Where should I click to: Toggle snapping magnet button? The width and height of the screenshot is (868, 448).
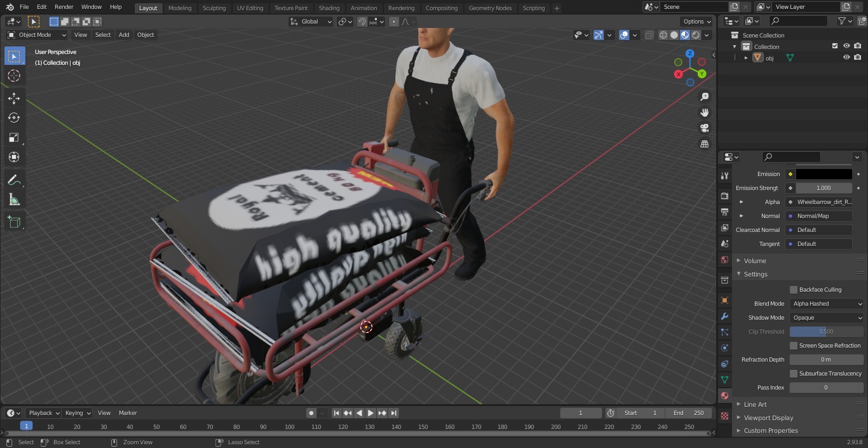362,22
